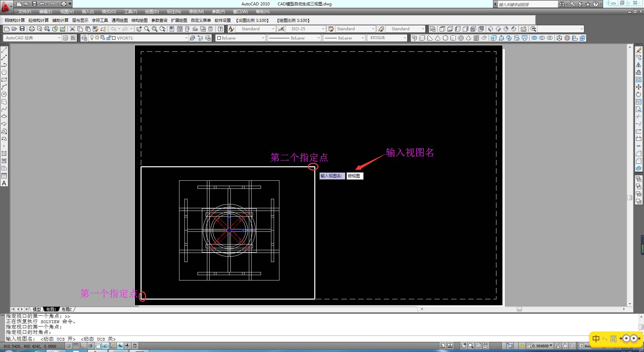Viewport: 644px width, 352px height.
Task: Click the SW Isometric view icon
Action: 490,29
